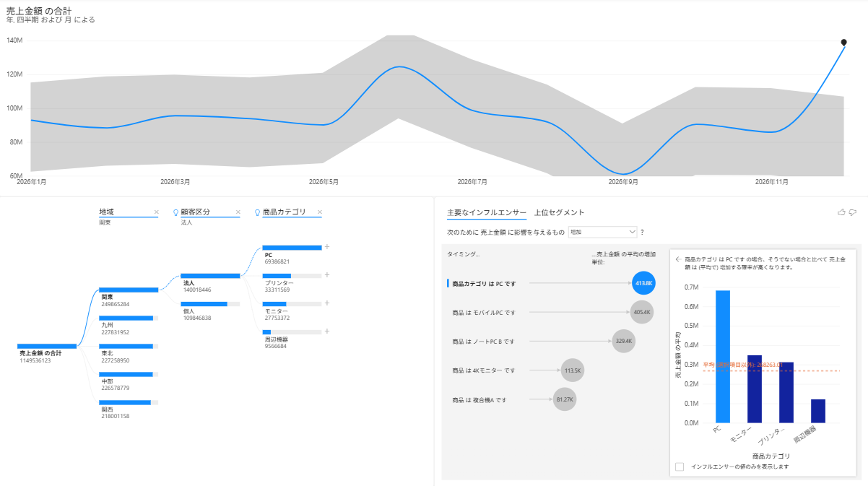This screenshot has width=868, height=486.
Task: Select the 413.8K influencer bubble
Action: (x=643, y=283)
